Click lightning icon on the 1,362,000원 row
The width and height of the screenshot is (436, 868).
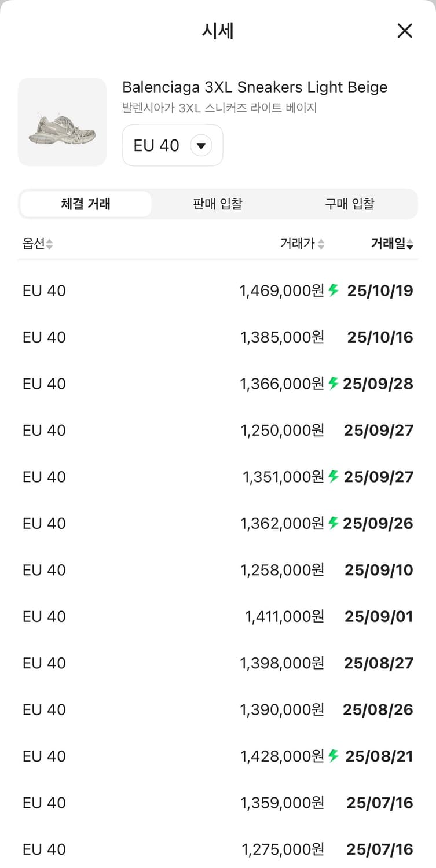pos(333,523)
